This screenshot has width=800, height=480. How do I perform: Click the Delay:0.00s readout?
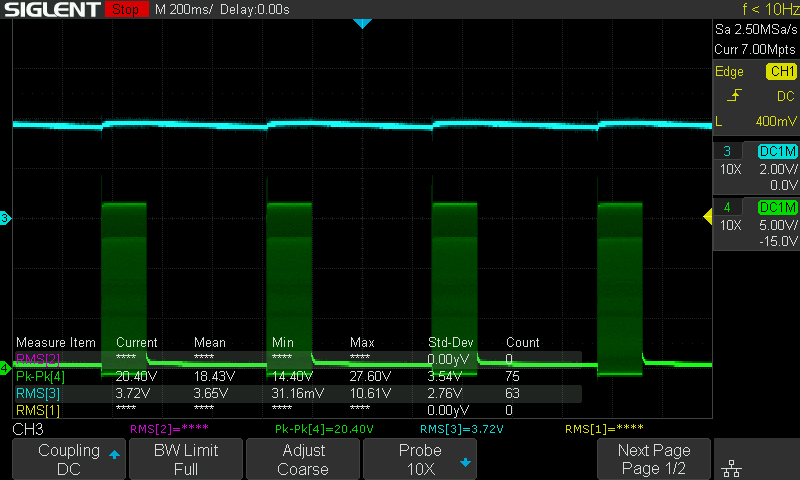(255, 10)
